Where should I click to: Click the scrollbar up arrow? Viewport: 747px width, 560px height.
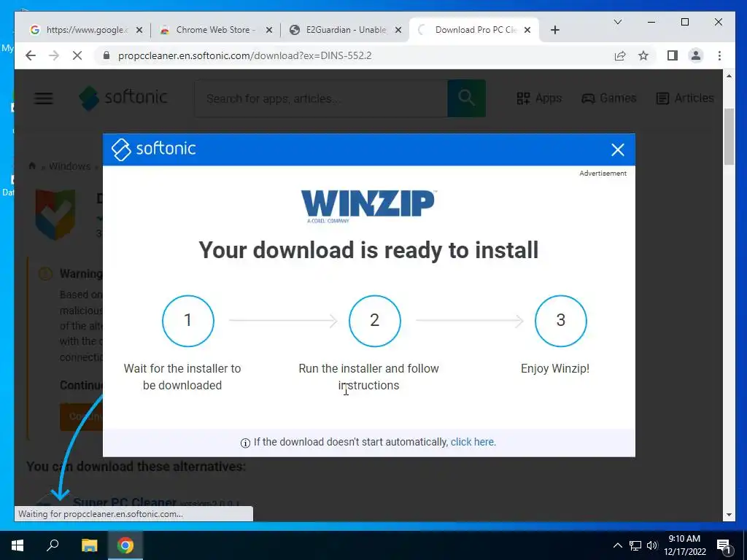[729, 76]
